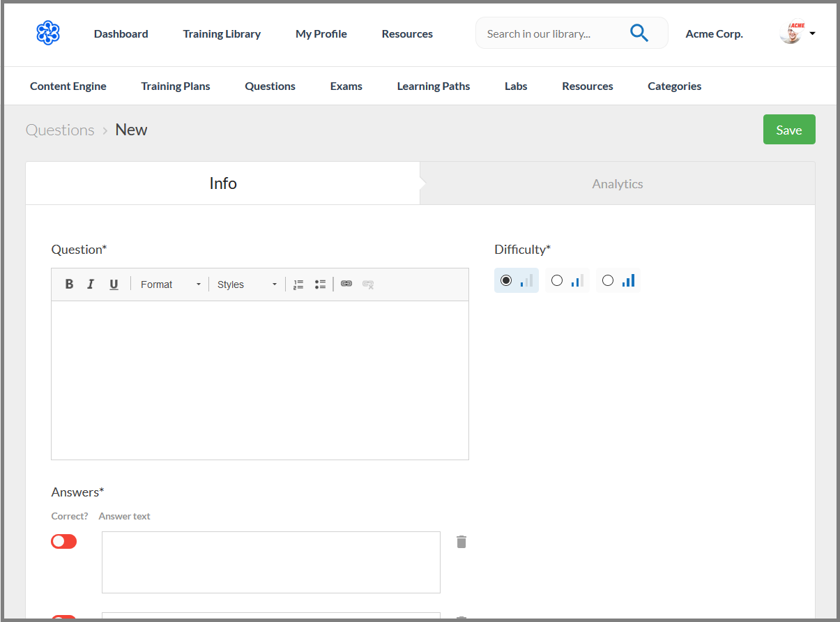
Task: Open the Content Engine section
Action: point(68,86)
